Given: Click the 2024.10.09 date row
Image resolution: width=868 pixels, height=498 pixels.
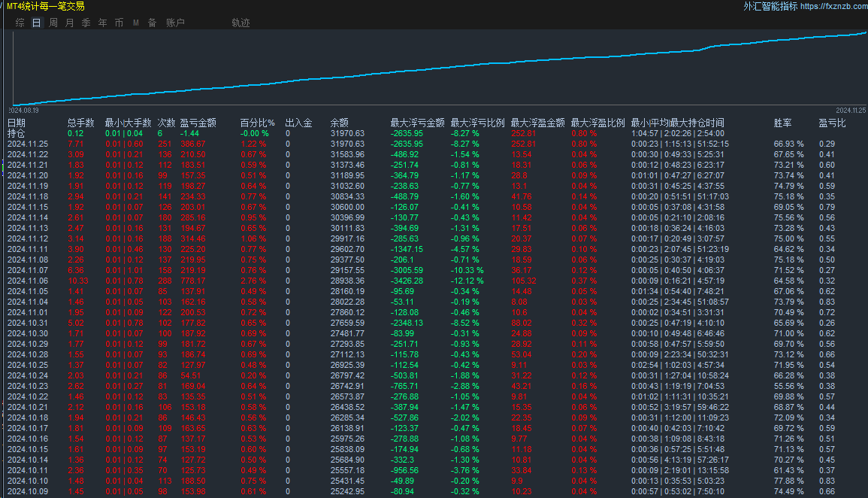Looking at the screenshot, I should 28,491.
